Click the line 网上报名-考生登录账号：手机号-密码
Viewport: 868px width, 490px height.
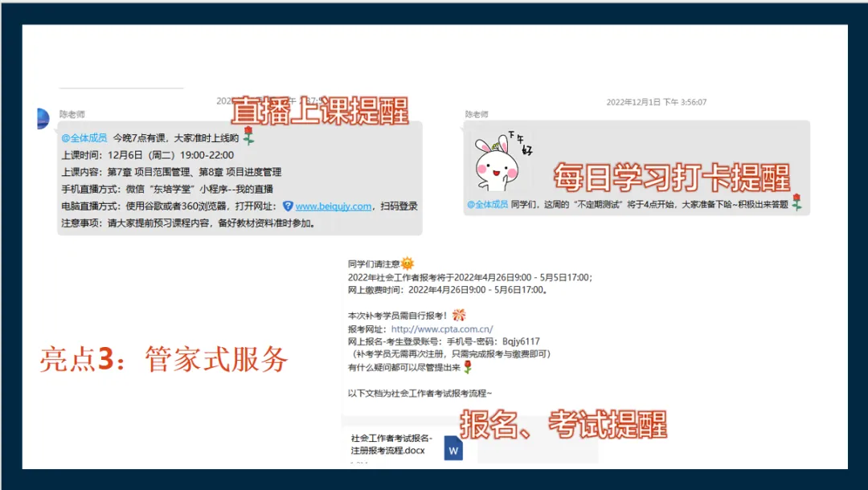click(444, 341)
